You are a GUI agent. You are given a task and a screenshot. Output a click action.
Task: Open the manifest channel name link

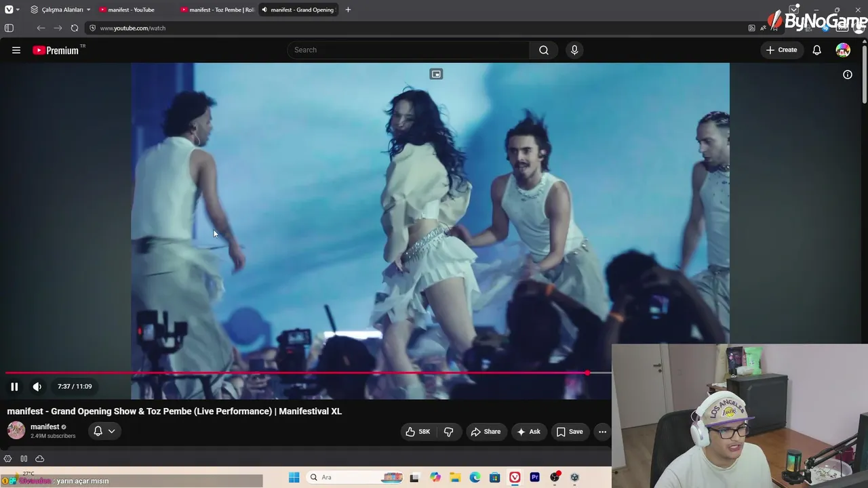tap(45, 427)
